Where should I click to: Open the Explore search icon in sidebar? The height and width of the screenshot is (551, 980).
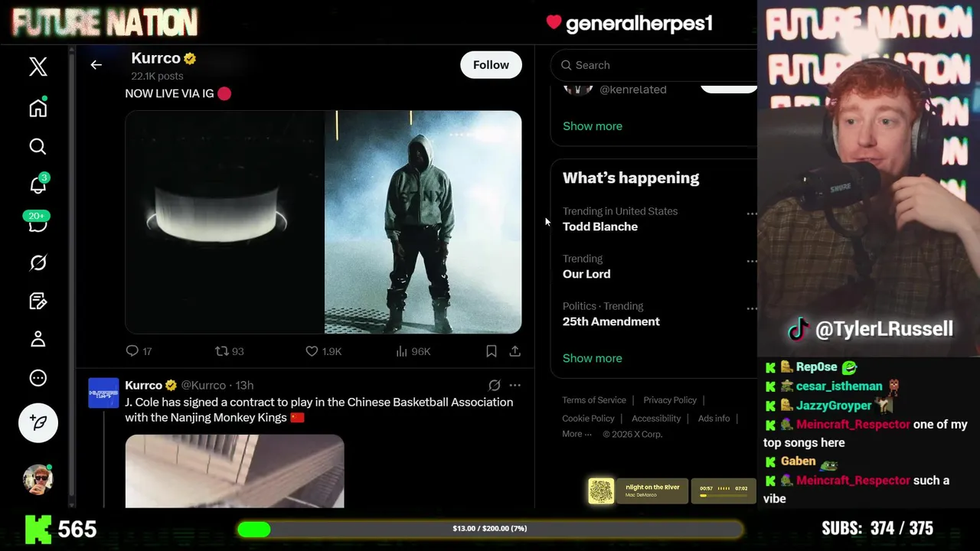tap(38, 146)
